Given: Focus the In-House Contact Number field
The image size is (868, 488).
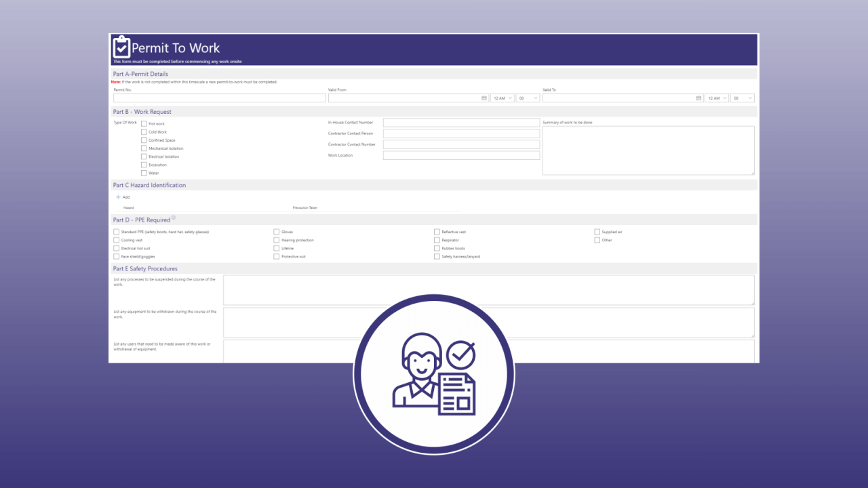Looking at the screenshot, I should pyautogui.click(x=462, y=123).
